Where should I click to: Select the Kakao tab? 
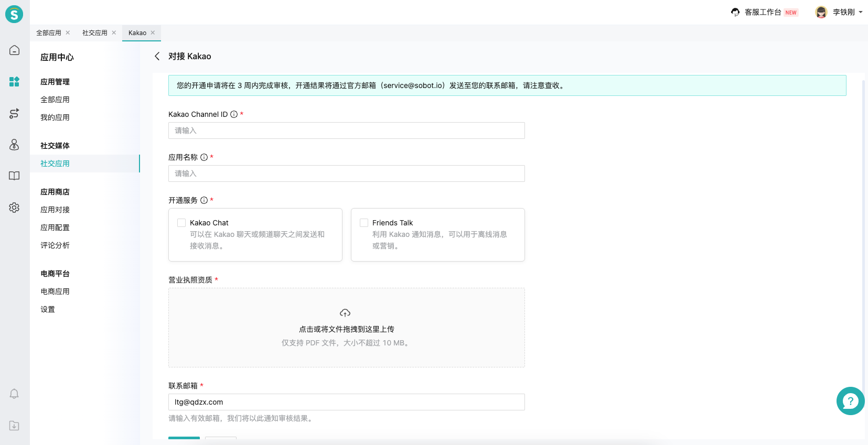coord(137,32)
